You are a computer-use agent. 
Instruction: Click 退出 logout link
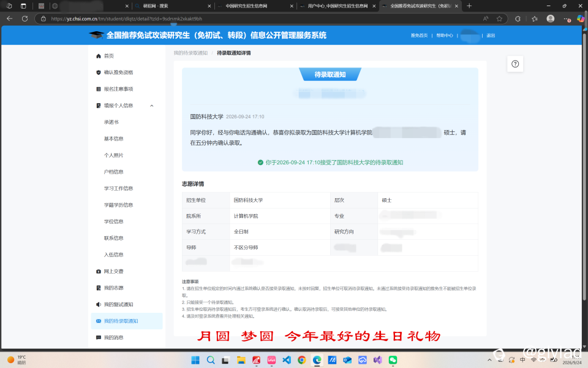(x=491, y=36)
